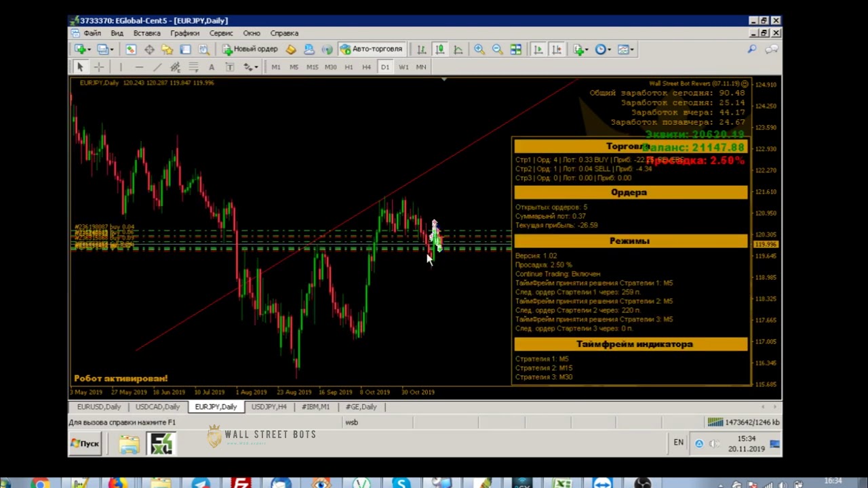The image size is (868, 488).
Task: Open the chat bubbles icon at top right
Action: pyautogui.click(x=772, y=49)
